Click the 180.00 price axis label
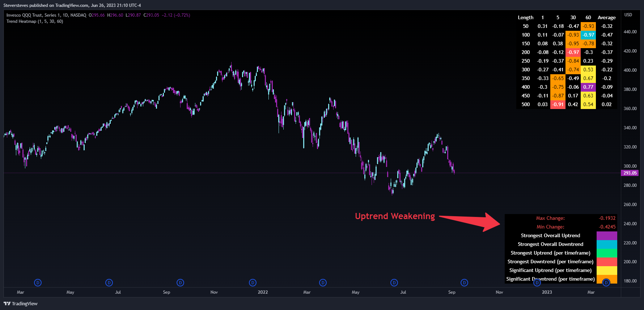 point(630,281)
